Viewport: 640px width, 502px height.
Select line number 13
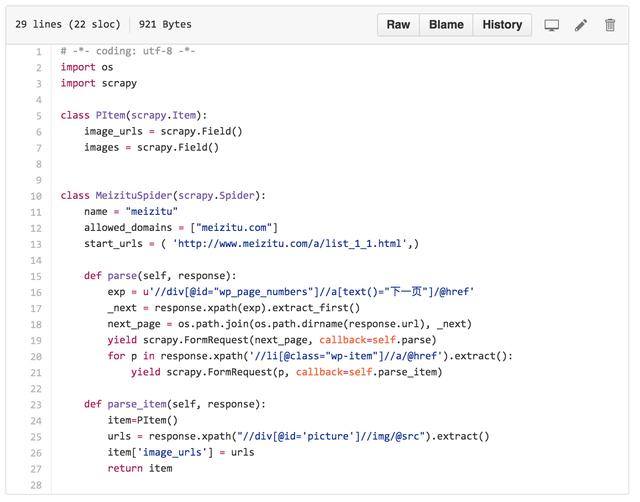point(36,244)
